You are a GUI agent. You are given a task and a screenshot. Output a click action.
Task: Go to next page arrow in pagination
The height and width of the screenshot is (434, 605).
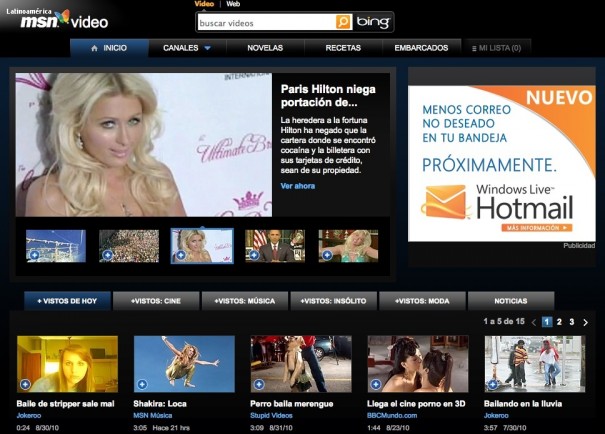[x=585, y=322]
